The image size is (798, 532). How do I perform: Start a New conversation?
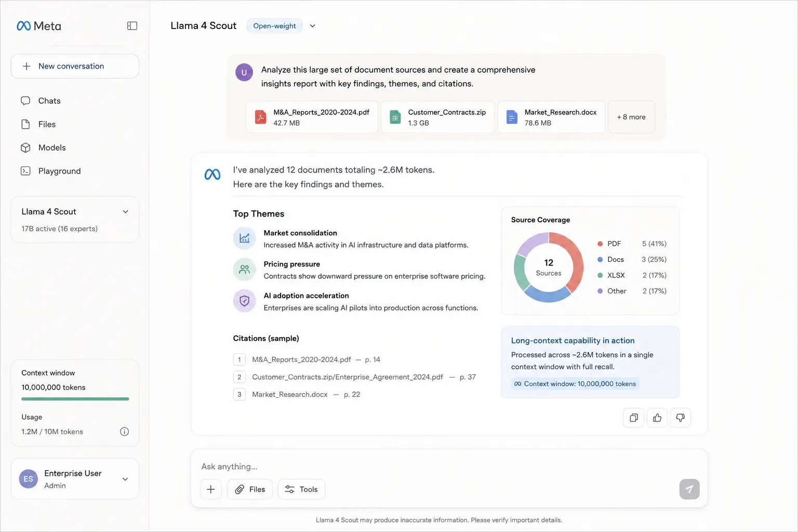[75, 66]
